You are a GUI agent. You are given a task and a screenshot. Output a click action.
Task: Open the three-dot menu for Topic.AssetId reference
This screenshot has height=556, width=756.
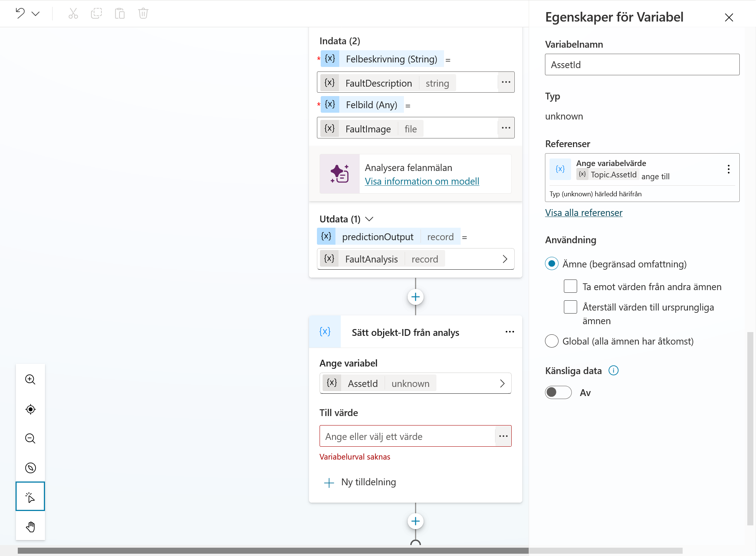pyautogui.click(x=728, y=169)
